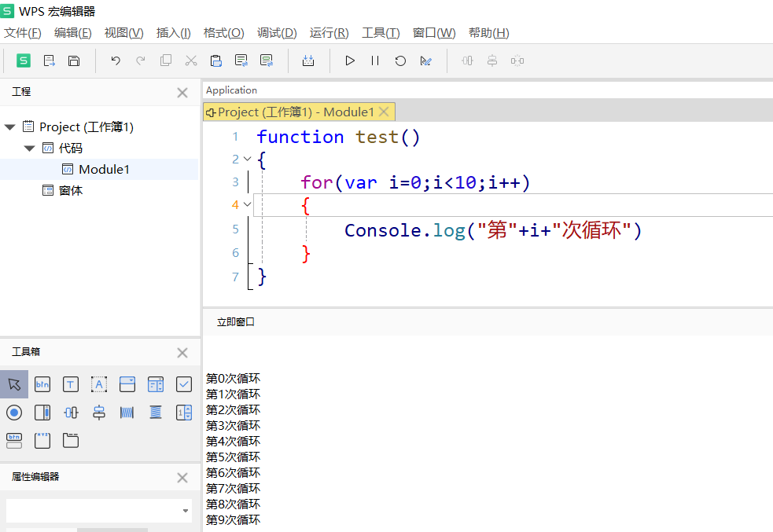Click the Cut scissors icon
The image size is (773, 532).
(x=191, y=61)
